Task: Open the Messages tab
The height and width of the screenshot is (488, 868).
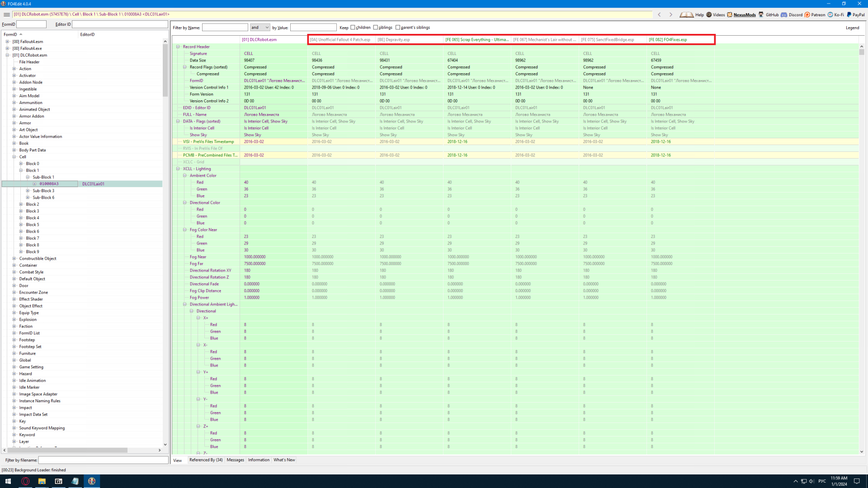Action: pyautogui.click(x=235, y=460)
